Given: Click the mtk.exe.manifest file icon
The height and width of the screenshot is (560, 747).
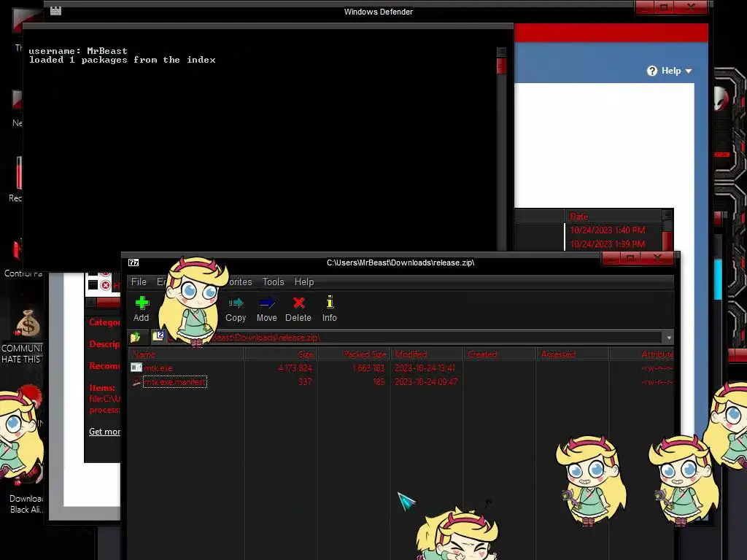Looking at the screenshot, I should pos(136,382).
